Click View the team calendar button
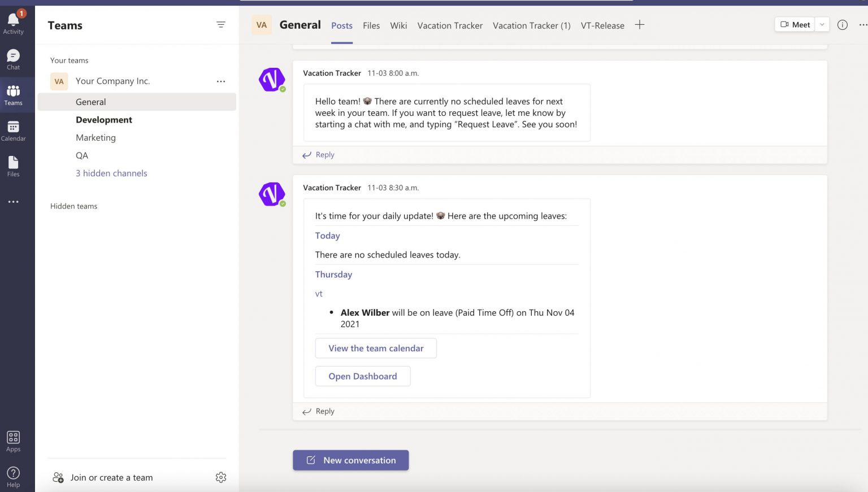Image resolution: width=868 pixels, height=492 pixels. tap(376, 349)
